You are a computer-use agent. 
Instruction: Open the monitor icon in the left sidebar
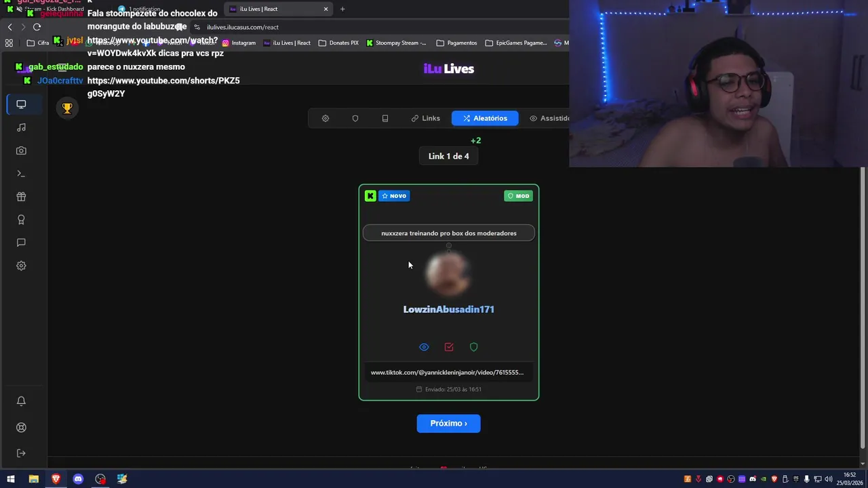[21, 104]
